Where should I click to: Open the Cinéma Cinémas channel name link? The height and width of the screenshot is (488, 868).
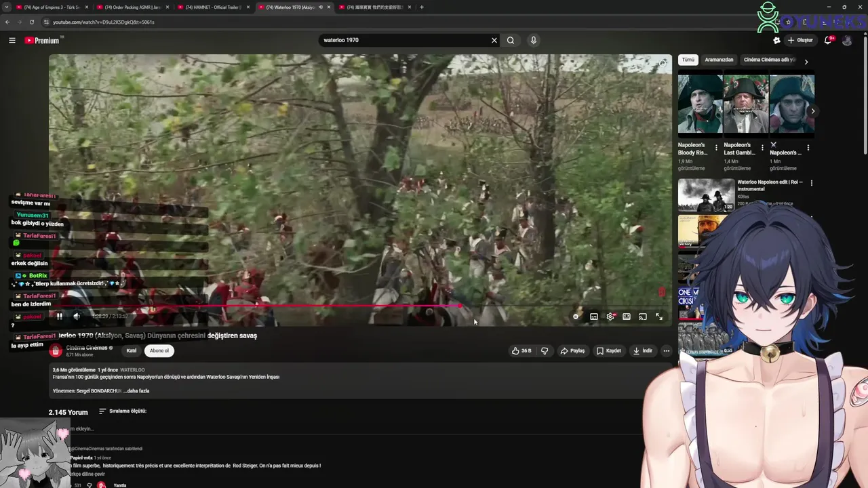87,348
